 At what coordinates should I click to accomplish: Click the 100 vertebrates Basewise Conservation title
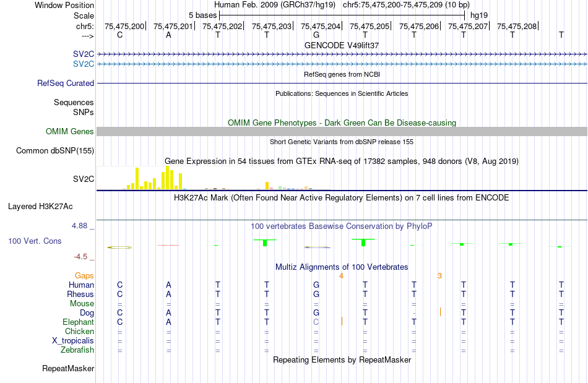click(x=342, y=226)
